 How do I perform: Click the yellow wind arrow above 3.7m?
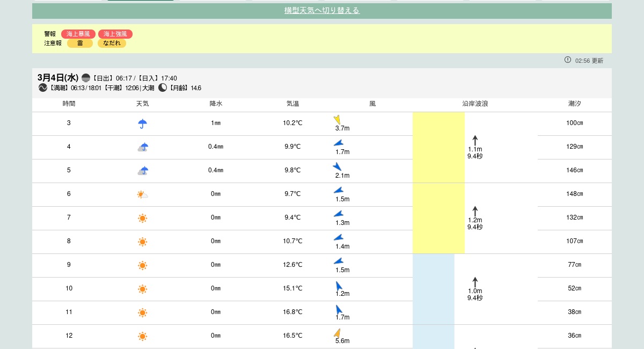coord(337,120)
